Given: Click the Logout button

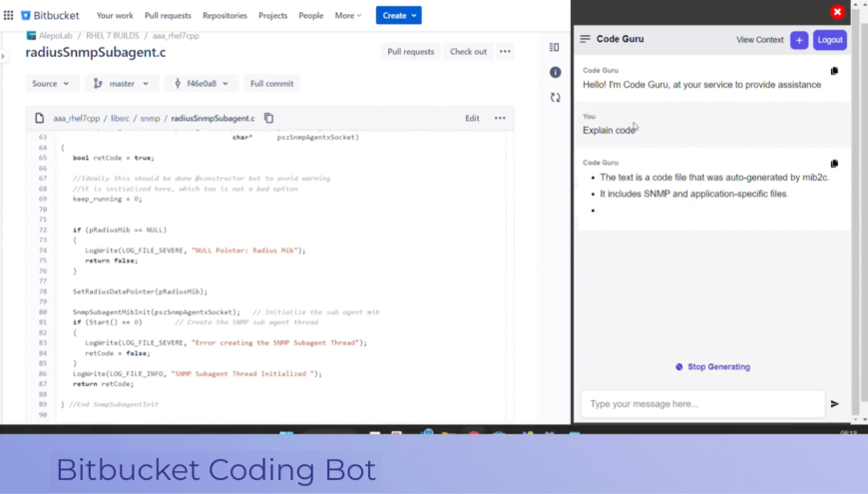Looking at the screenshot, I should click(830, 40).
